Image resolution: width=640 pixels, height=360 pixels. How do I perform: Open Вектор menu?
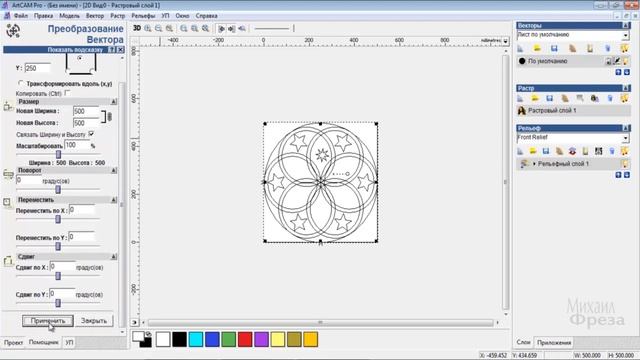[95, 16]
